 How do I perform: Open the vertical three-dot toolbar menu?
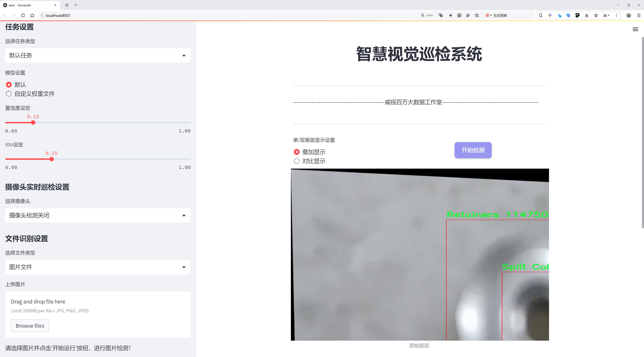(x=616, y=15)
